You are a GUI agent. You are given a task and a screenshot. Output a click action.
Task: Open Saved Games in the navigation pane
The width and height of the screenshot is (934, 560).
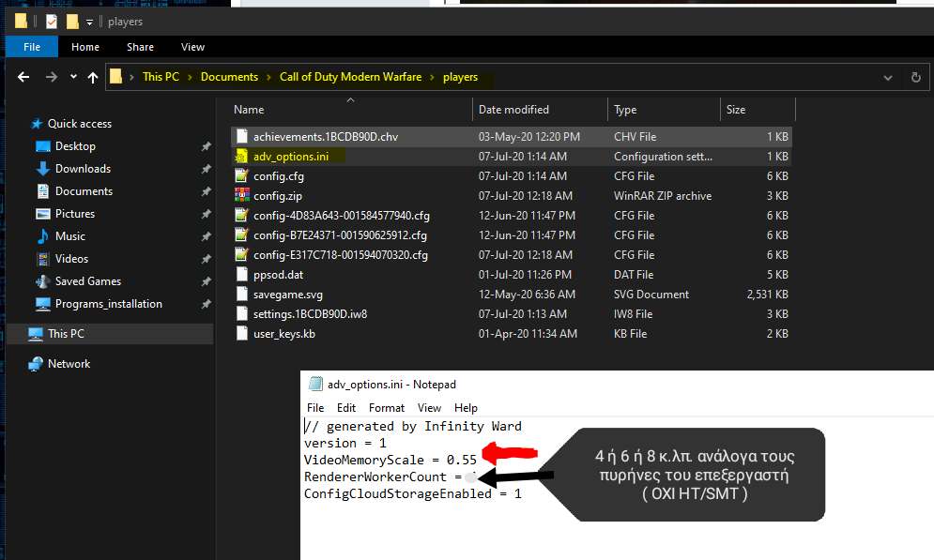click(x=87, y=281)
